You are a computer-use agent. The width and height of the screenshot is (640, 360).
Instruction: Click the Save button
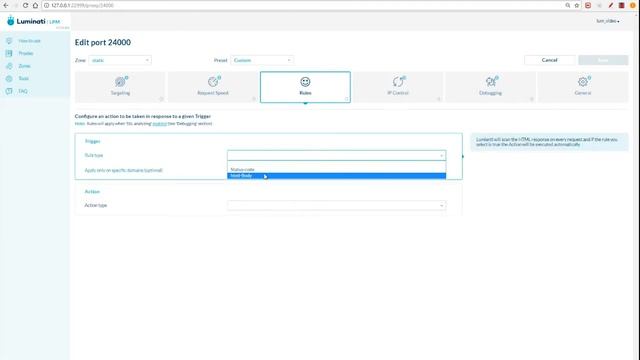tap(603, 60)
